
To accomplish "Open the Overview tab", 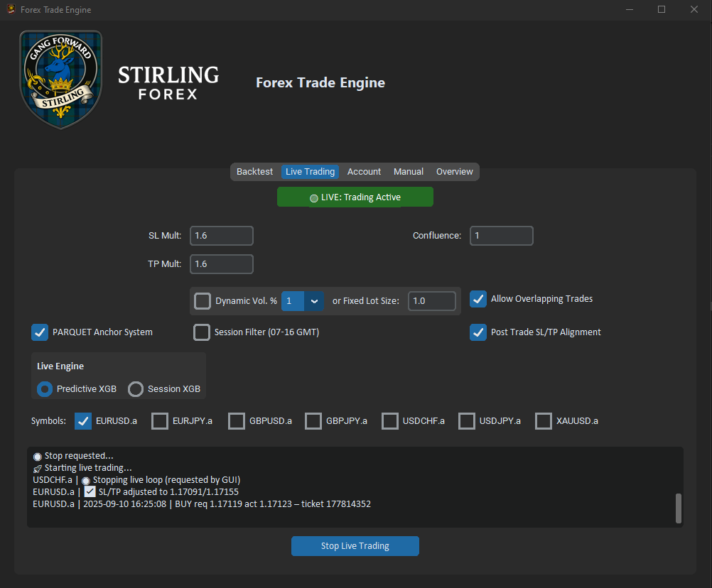I will pyautogui.click(x=454, y=172).
